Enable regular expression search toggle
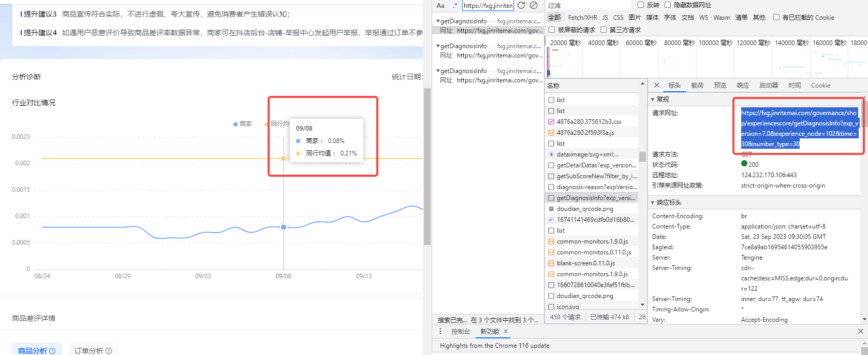 (x=454, y=6)
